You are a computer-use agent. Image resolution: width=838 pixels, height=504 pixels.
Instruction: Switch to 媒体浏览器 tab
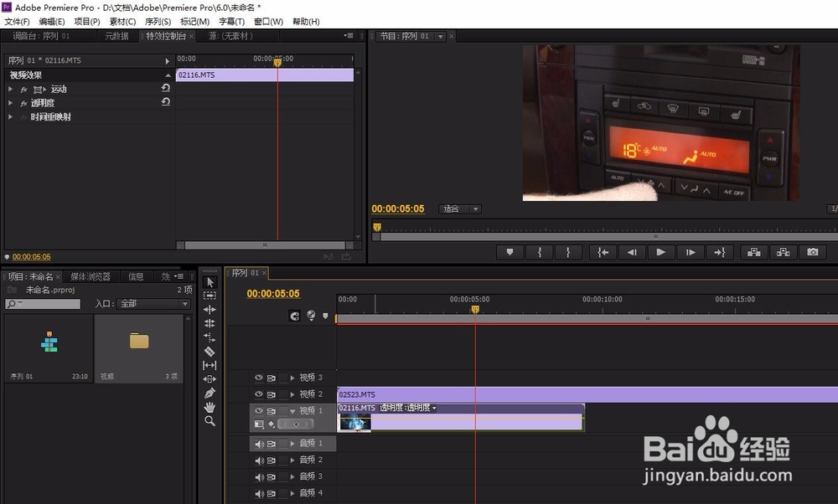[91, 276]
